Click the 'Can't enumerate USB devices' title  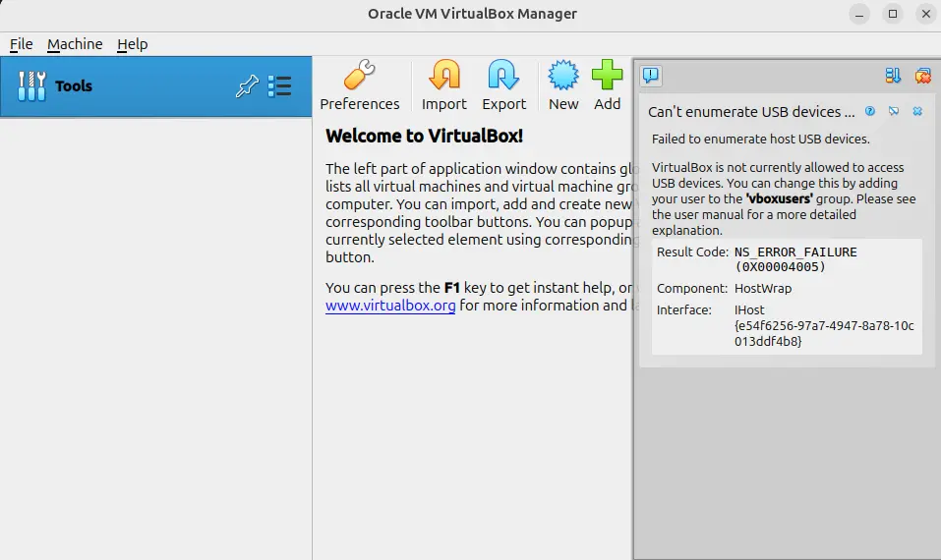751,112
